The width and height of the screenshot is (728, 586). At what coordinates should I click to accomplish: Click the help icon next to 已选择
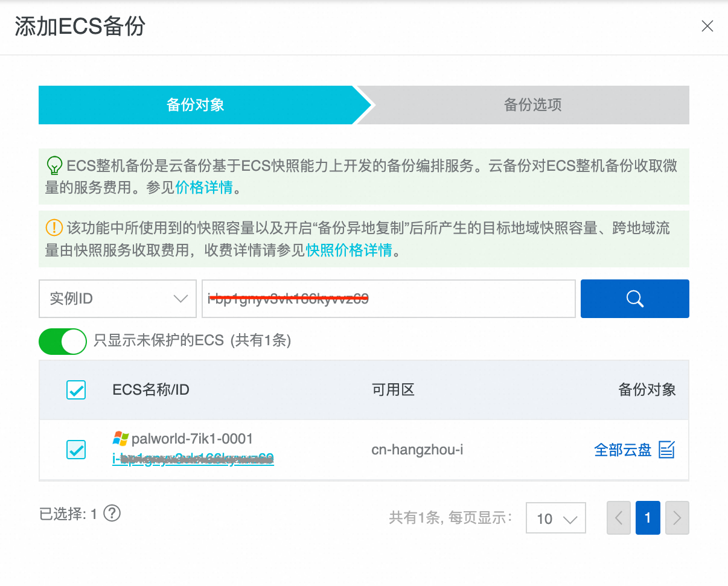[112, 514]
